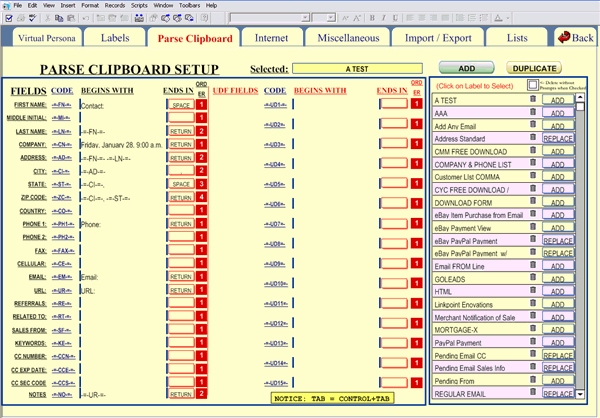The image size is (600, 418).
Task: Click the DUPLICATE button
Action: pyautogui.click(x=534, y=68)
